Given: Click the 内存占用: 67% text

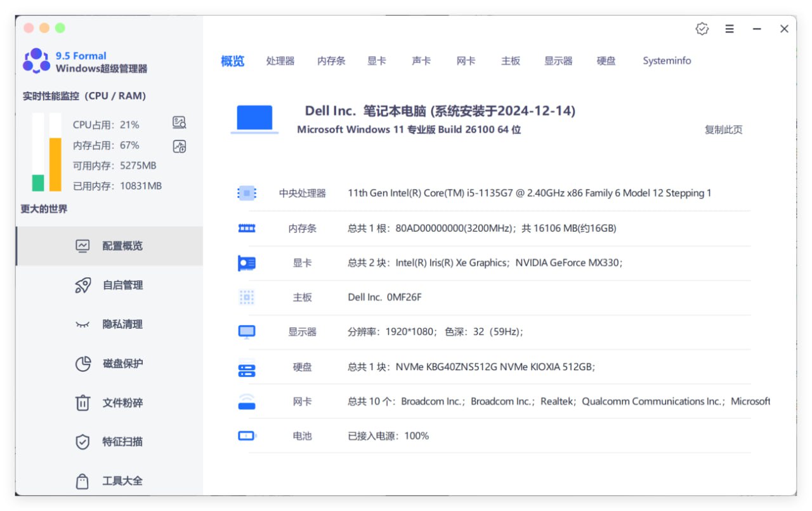Looking at the screenshot, I should coord(106,145).
